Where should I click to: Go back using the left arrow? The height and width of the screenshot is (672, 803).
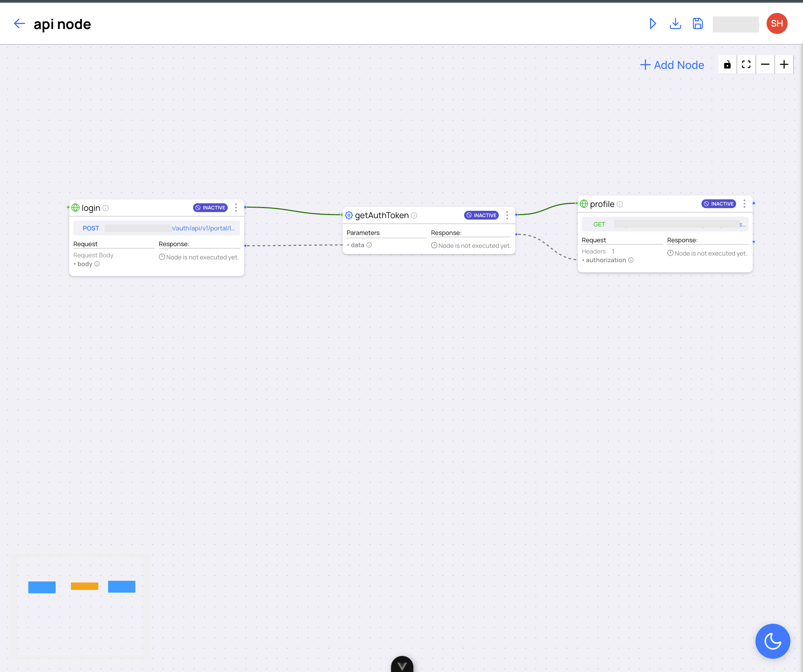(x=19, y=24)
